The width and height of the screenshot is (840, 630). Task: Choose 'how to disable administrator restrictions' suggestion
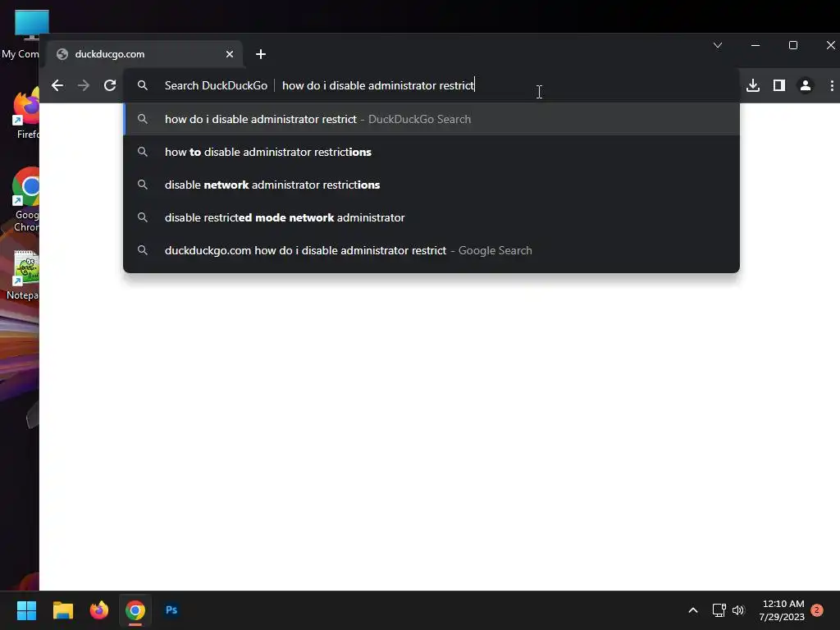pyautogui.click(x=431, y=152)
